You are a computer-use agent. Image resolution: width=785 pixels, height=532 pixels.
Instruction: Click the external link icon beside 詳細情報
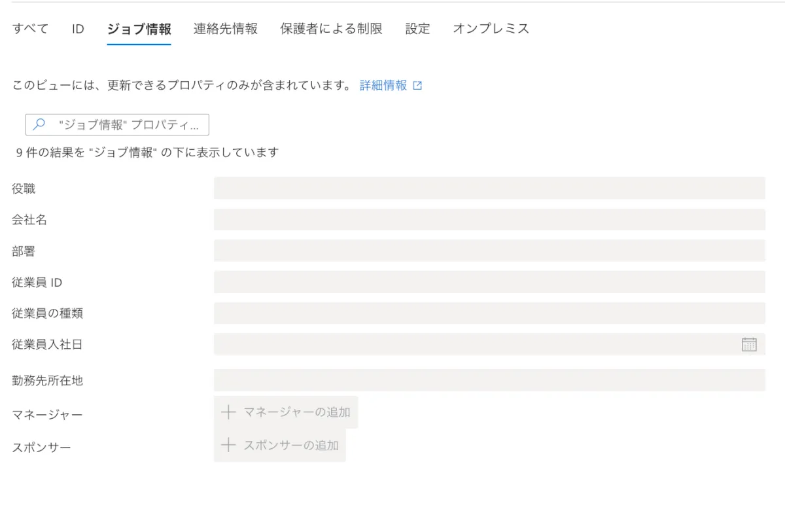click(417, 86)
